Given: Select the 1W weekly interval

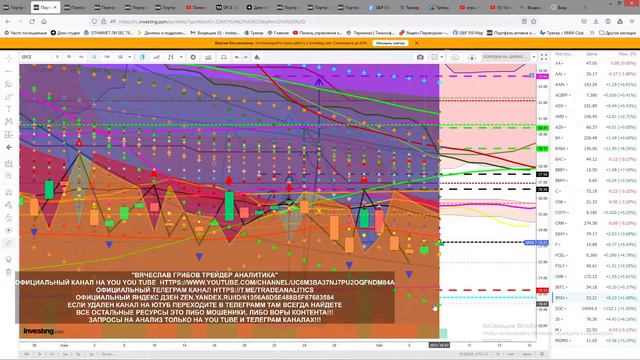Looking at the screenshot, I should (107, 57).
